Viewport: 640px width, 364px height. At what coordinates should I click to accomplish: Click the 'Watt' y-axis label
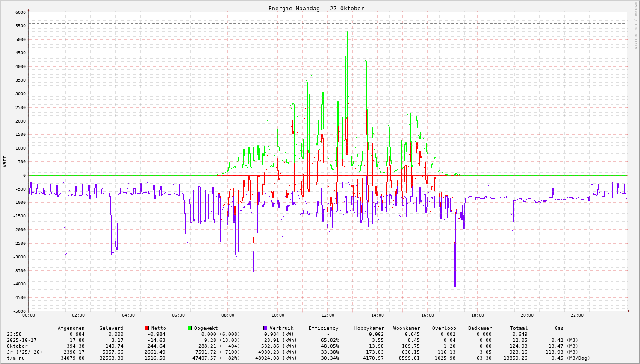tap(5, 161)
